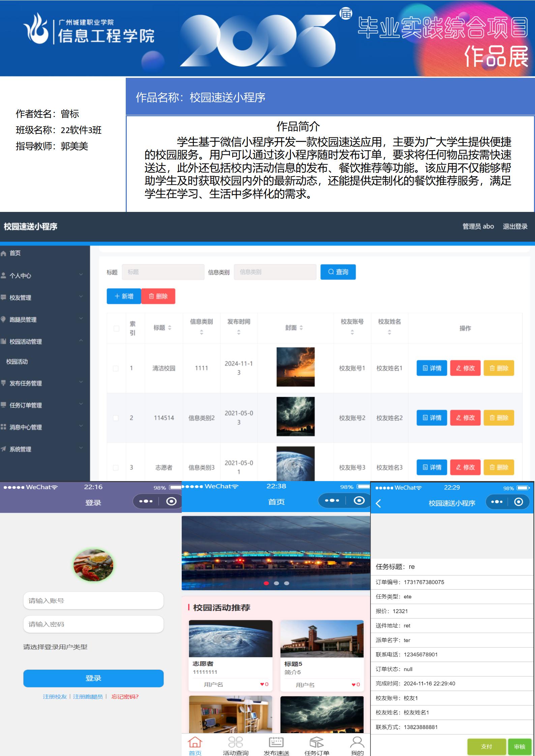Click the 注册校友 link

(55, 696)
